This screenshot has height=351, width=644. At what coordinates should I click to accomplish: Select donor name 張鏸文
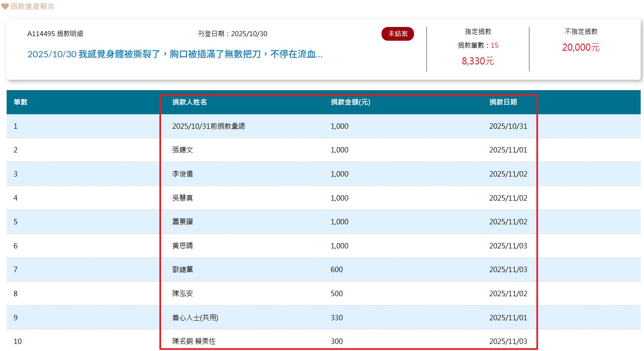pos(183,150)
